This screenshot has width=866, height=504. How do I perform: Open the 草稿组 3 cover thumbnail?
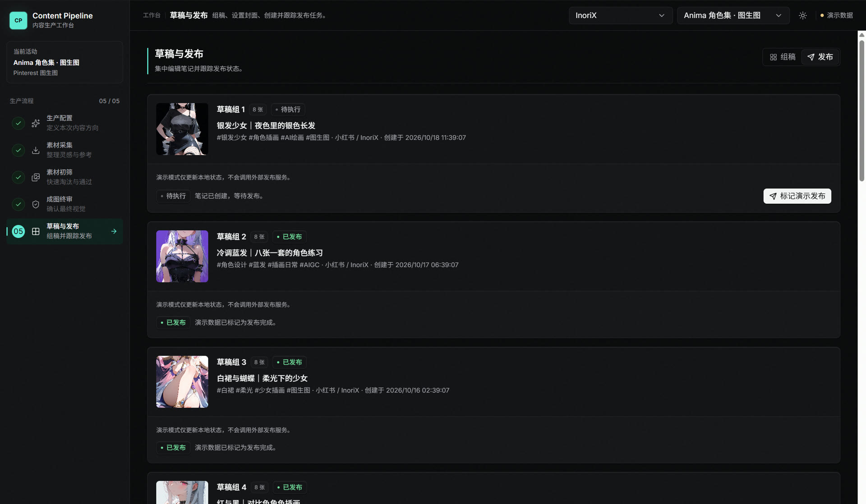coord(182,382)
